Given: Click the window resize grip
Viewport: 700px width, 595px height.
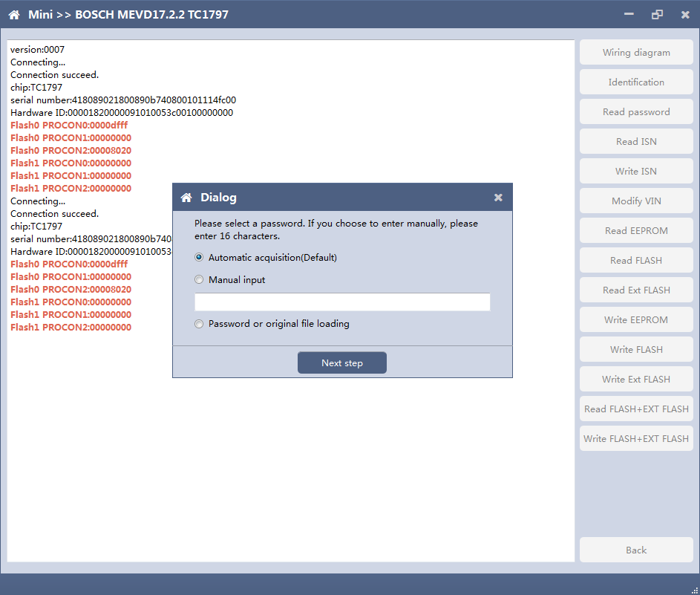Looking at the screenshot, I should pos(694,590).
